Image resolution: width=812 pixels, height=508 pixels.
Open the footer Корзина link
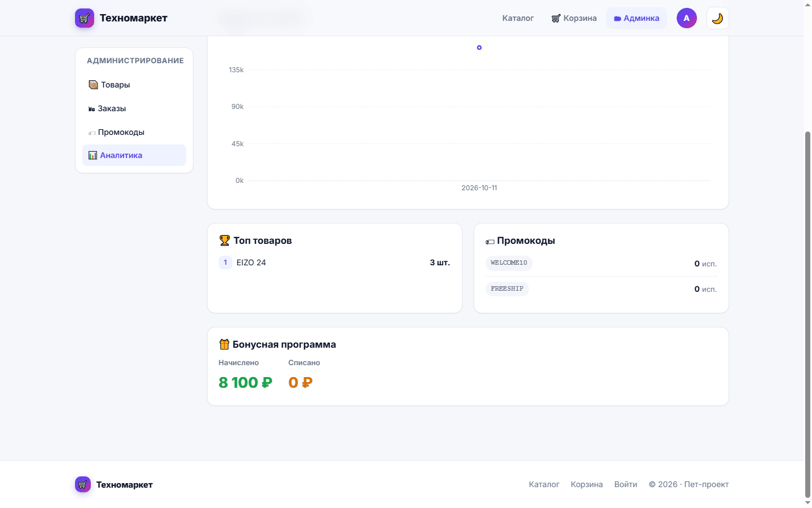pyautogui.click(x=586, y=484)
